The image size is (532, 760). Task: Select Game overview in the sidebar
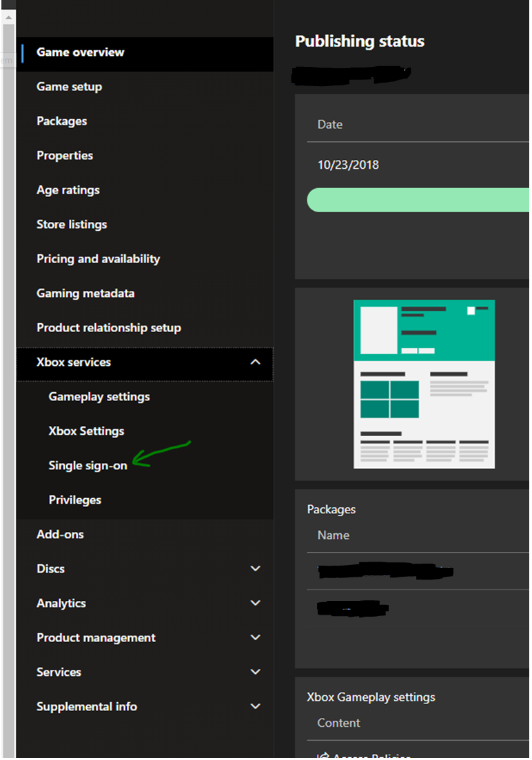pos(80,52)
